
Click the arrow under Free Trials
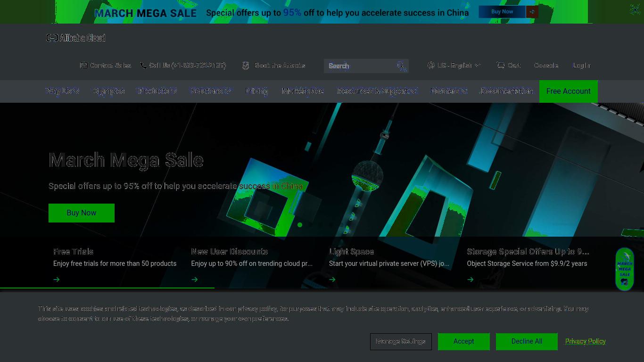tap(57, 280)
